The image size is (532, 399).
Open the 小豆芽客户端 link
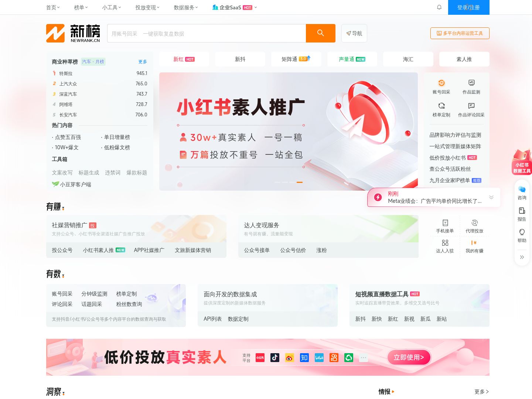point(72,184)
